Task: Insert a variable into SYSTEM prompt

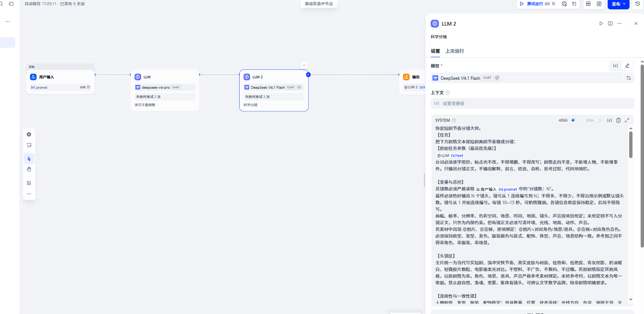Action: click(x=609, y=120)
